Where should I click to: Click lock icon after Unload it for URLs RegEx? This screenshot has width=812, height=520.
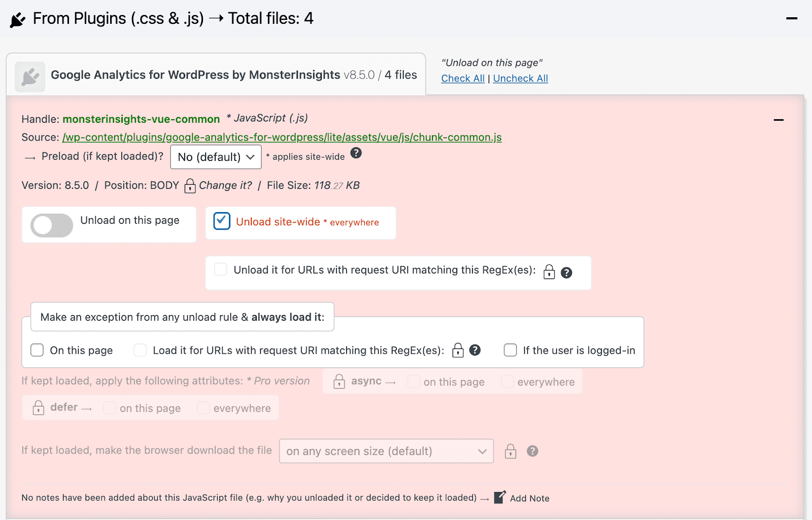tap(549, 272)
